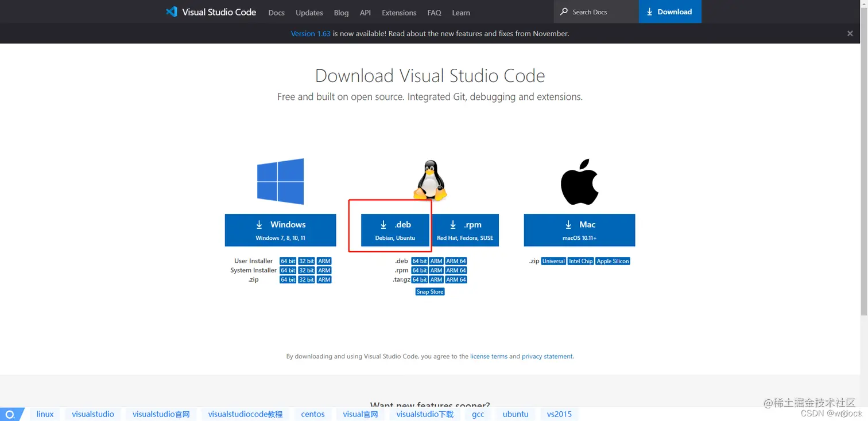Click the Download Visual Studio Code heading

click(x=430, y=76)
